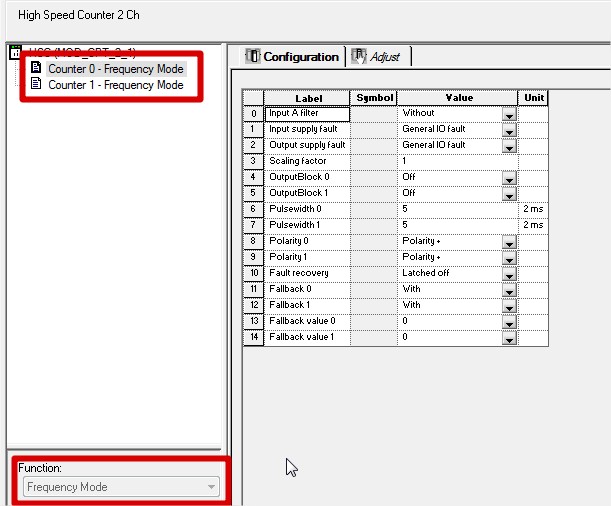Select row header number 14

tap(254, 337)
